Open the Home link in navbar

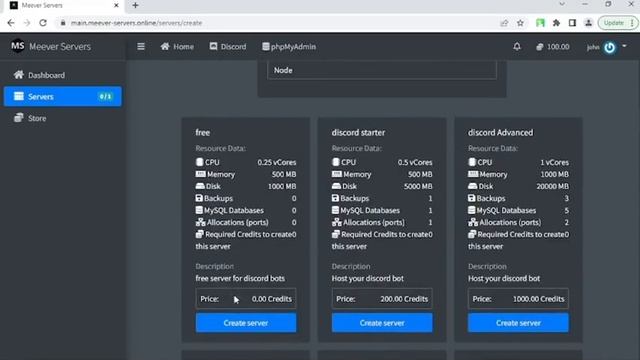177,47
